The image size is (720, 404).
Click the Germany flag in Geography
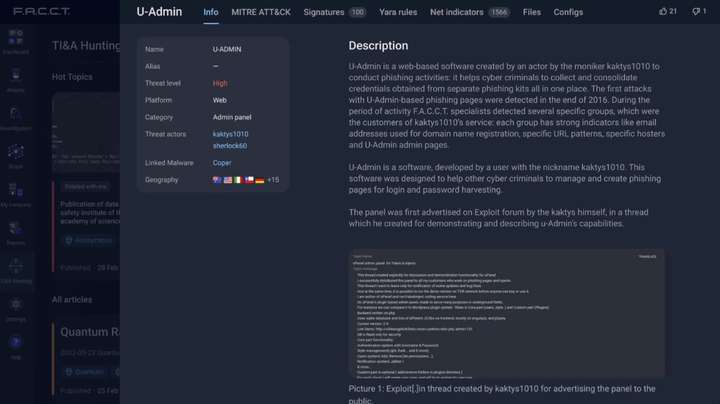(x=259, y=180)
